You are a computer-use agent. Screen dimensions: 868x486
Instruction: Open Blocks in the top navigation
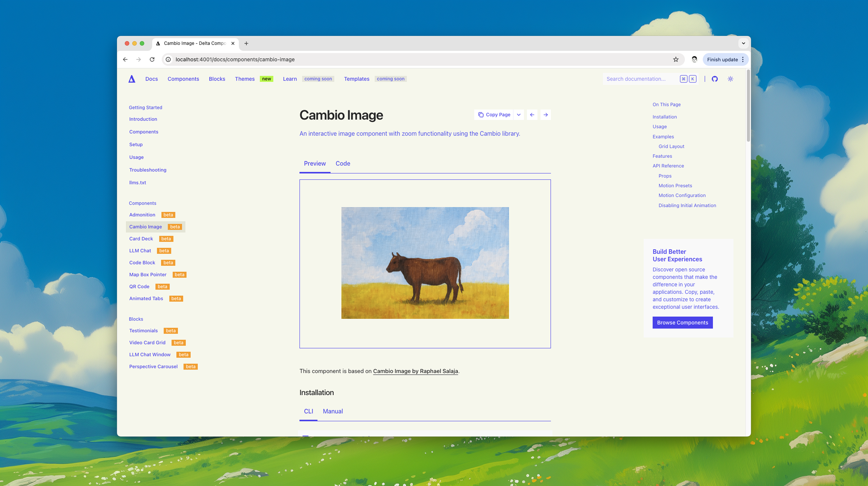tap(217, 79)
